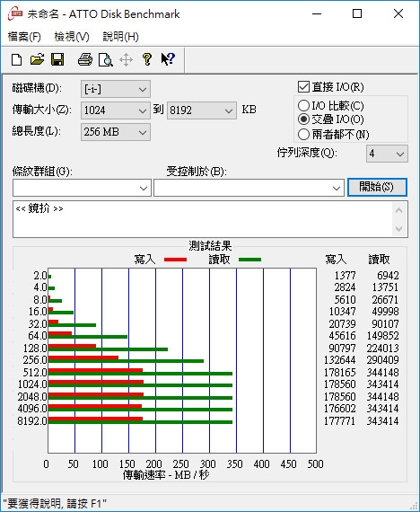Save results with the floppy disk icon
This screenshot has width=420, height=512.
(57, 60)
